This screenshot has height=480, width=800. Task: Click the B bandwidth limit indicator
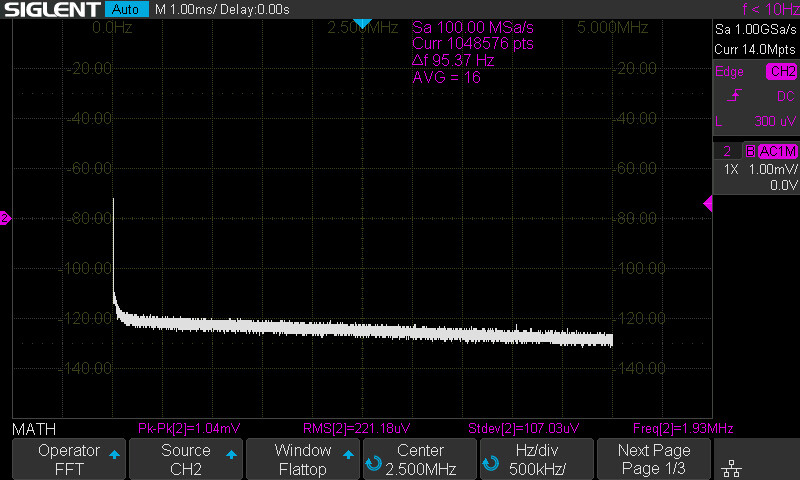[x=750, y=151]
